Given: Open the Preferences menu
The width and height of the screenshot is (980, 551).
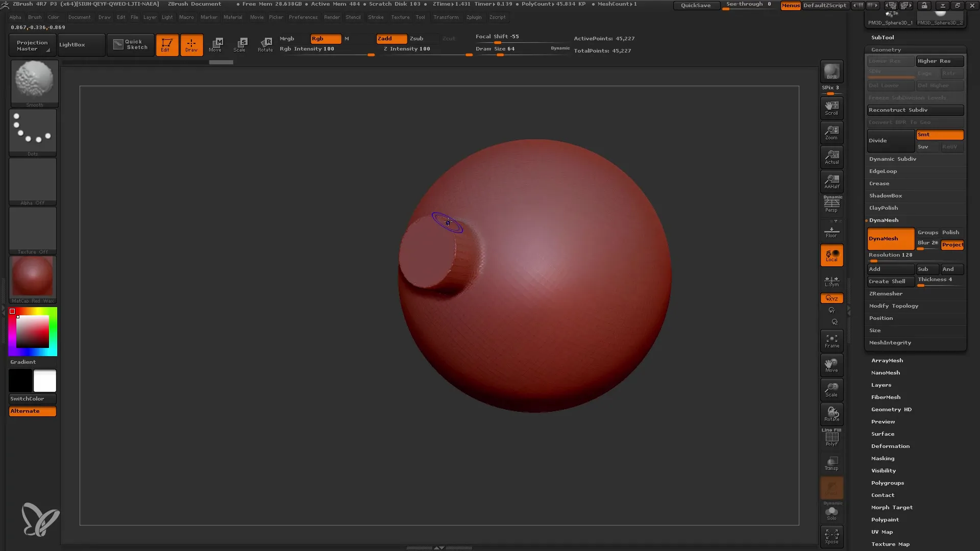Looking at the screenshot, I should [303, 17].
